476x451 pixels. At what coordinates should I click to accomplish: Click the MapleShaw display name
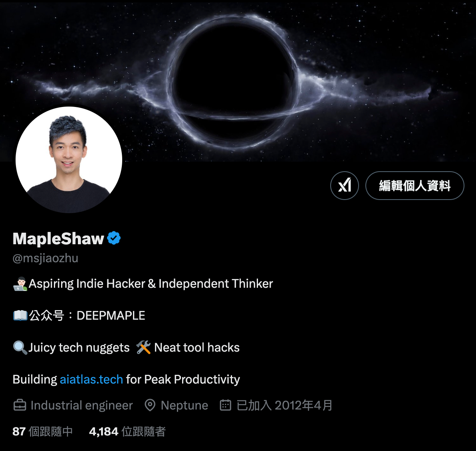(58, 239)
